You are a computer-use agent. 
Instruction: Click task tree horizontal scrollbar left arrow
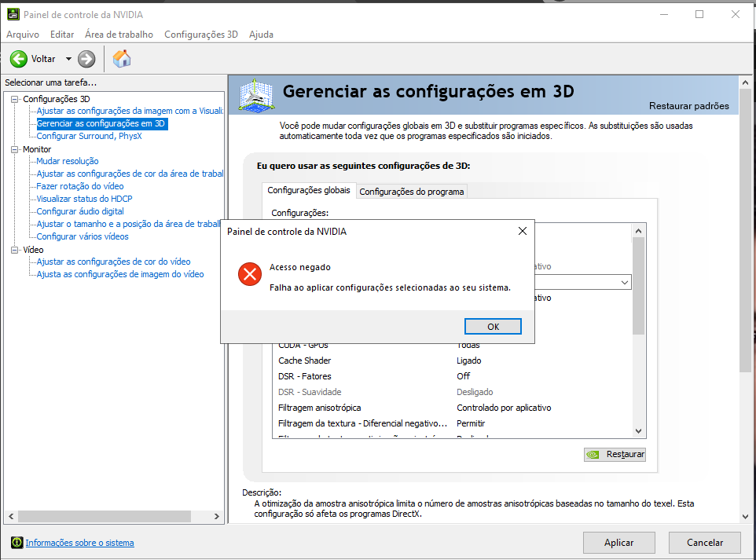[x=10, y=516]
